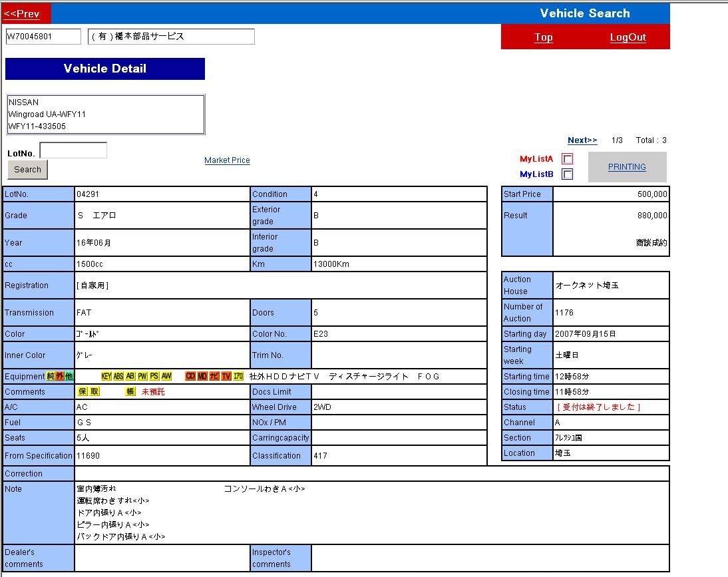Click the result price 880,000

(x=652, y=216)
